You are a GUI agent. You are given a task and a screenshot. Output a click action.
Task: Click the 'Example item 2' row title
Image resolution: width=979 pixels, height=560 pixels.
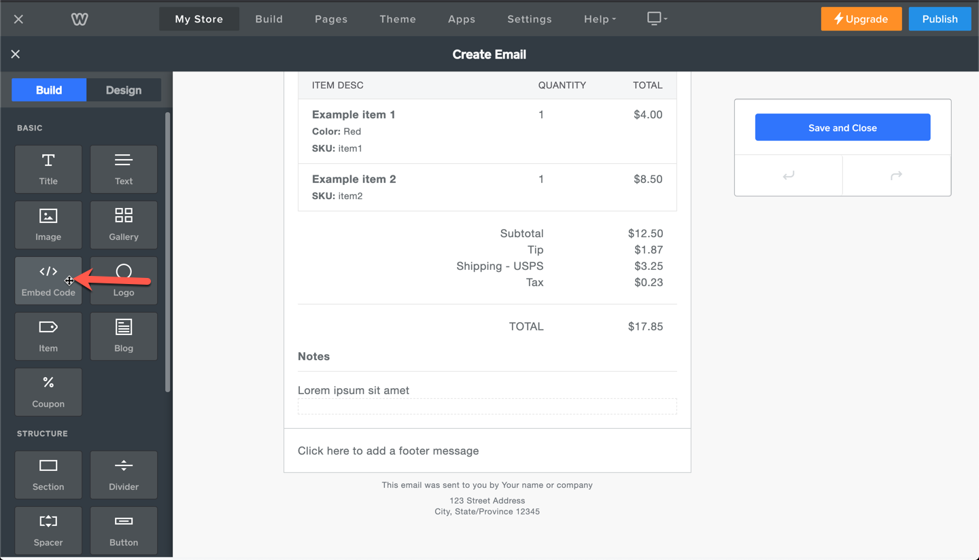pos(354,179)
